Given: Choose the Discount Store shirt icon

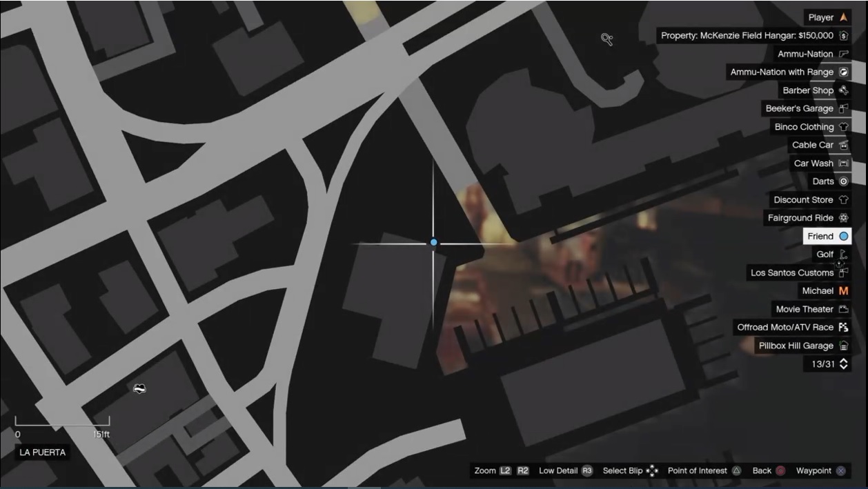Looking at the screenshot, I should (x=843, y=200).
